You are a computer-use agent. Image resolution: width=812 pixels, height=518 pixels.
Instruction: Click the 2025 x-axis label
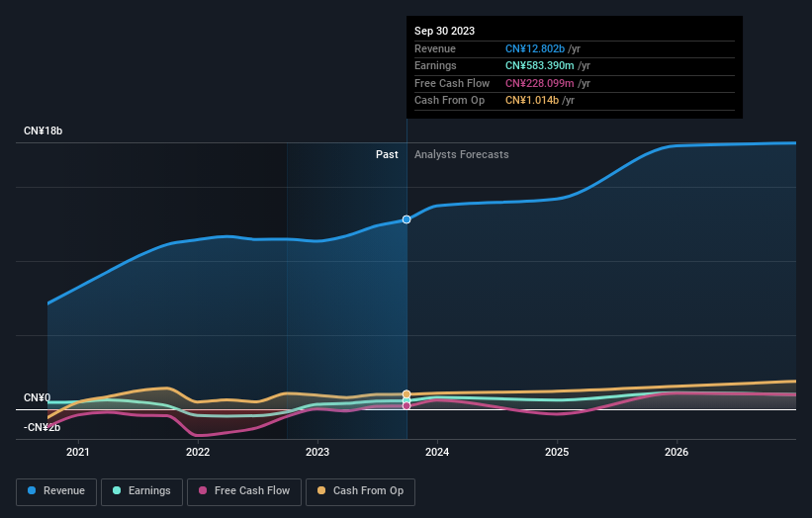[x=557, y=453]
